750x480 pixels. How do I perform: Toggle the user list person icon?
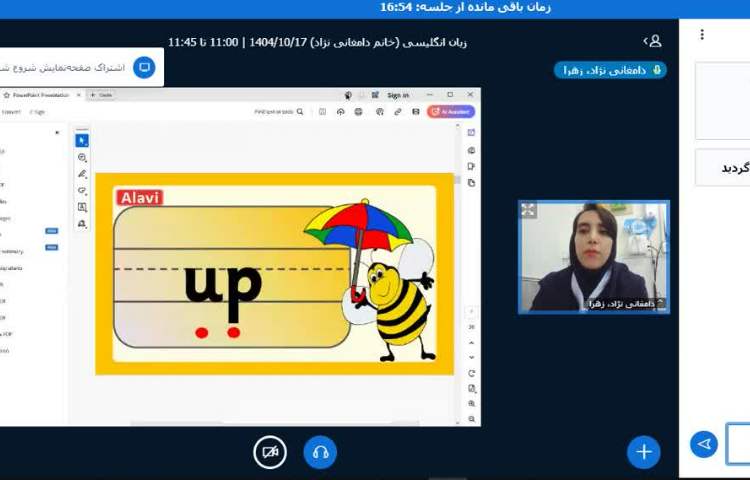pyautogui.click(x=653, y=41)
